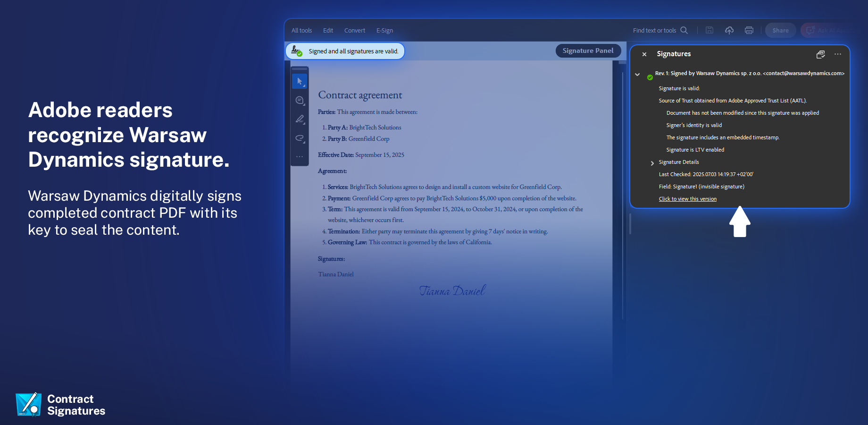Image resolution: width=868 pixels, height=425 pixels.
Task: Click the cloud upload icon
Action: point(729,30)
